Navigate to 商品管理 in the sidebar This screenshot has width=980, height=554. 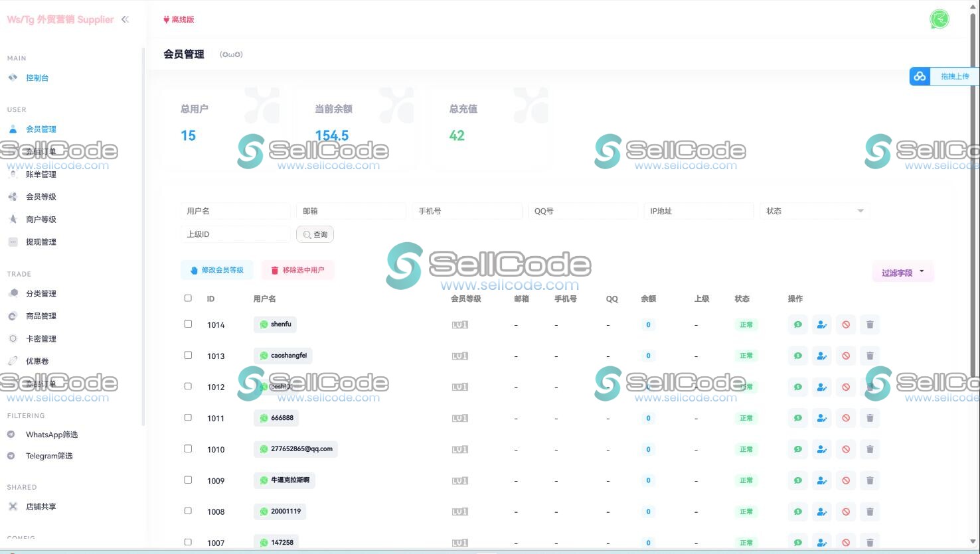tap(41, 316)
